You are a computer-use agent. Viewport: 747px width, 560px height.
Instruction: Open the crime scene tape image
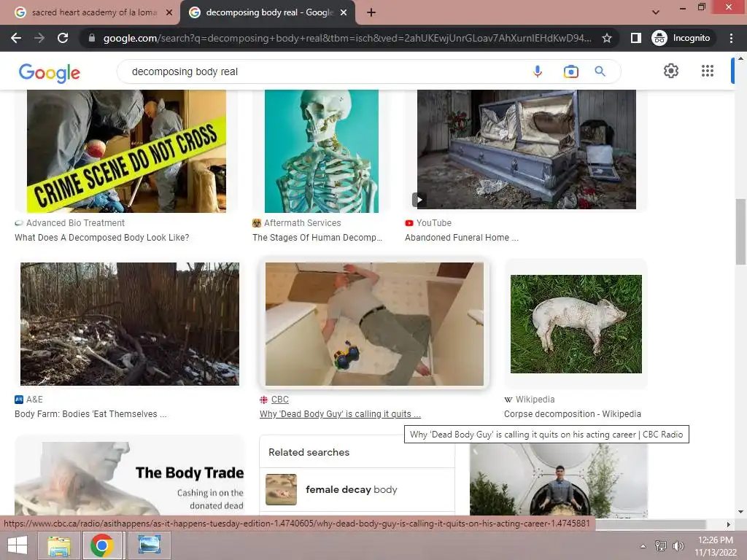click(126, 151)
